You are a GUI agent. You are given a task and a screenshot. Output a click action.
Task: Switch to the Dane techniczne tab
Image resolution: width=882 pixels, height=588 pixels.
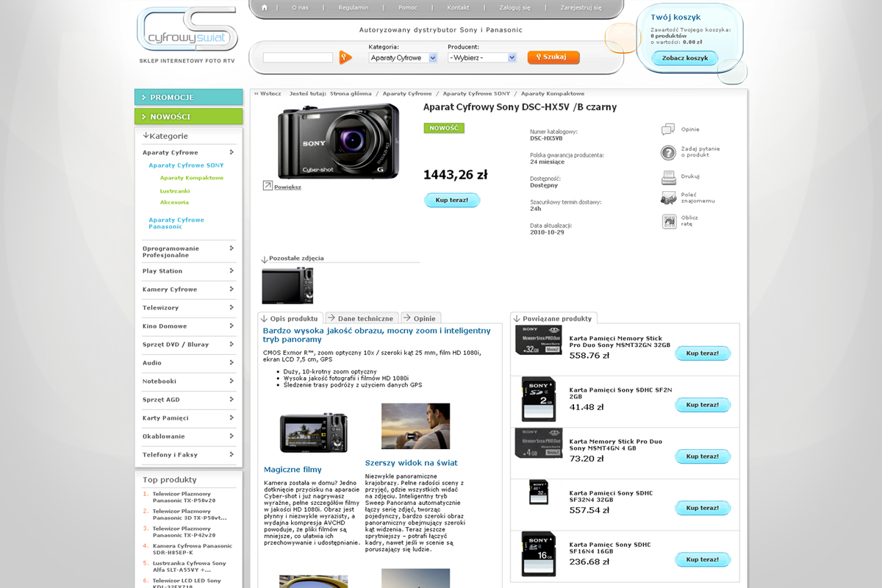(x=361, y=318)
